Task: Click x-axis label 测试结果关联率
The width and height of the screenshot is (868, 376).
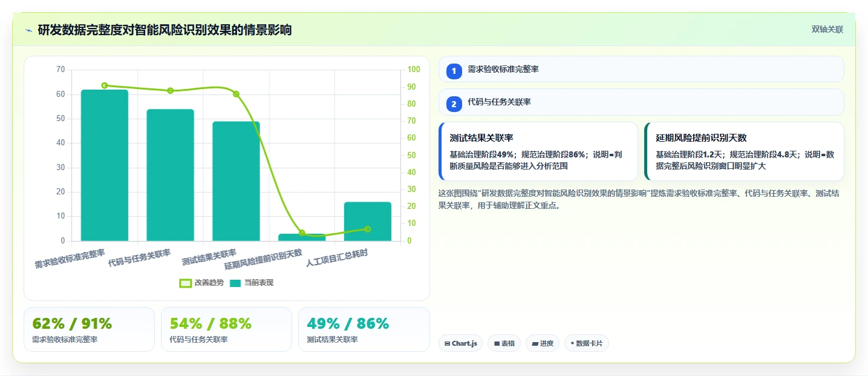Action: tap(209, 258)
